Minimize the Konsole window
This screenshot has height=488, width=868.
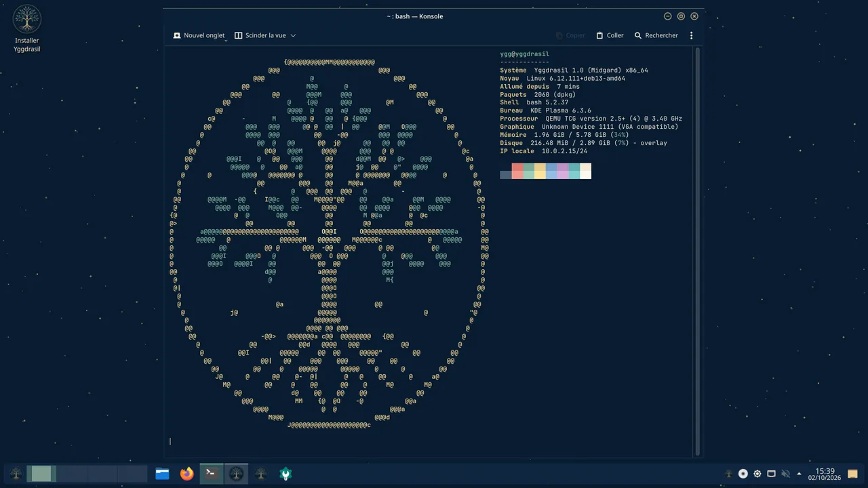point(667,16)
